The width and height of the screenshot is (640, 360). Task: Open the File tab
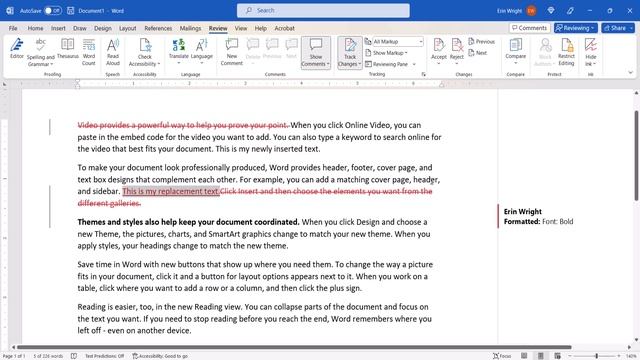click(13, 28)
